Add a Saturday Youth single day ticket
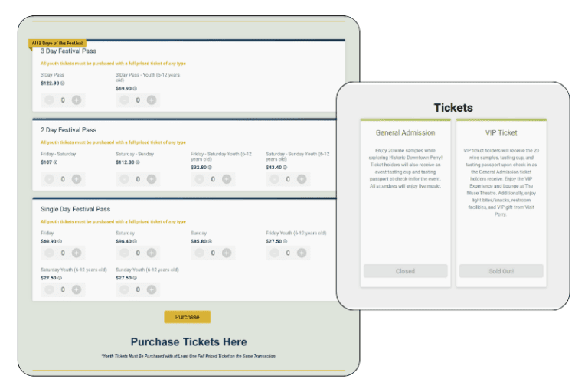588x392 pixels. pos(77,289)
